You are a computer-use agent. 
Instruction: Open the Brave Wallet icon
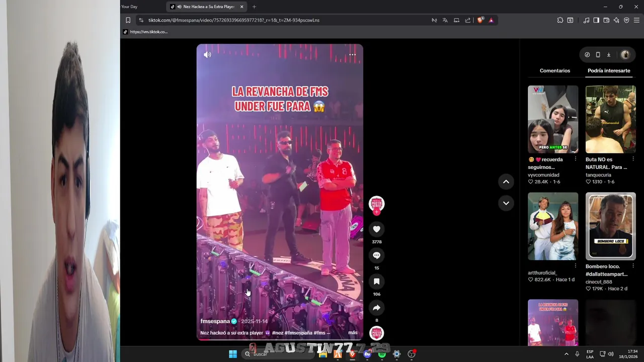point(606,20)
